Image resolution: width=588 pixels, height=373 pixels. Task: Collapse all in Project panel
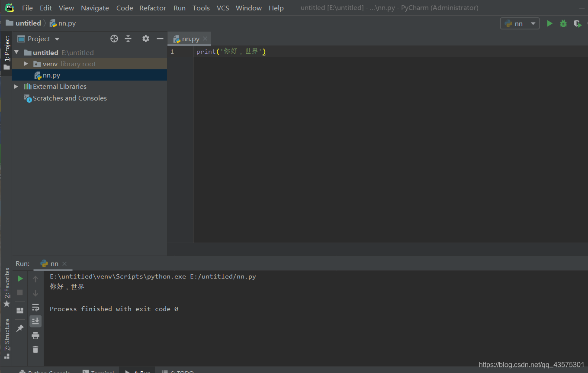click(128, 39)
